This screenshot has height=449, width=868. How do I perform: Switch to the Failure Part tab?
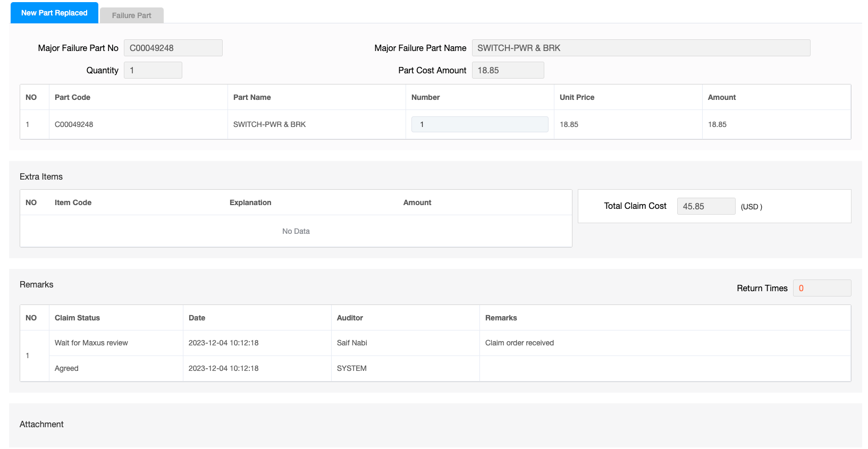[131, 15]
